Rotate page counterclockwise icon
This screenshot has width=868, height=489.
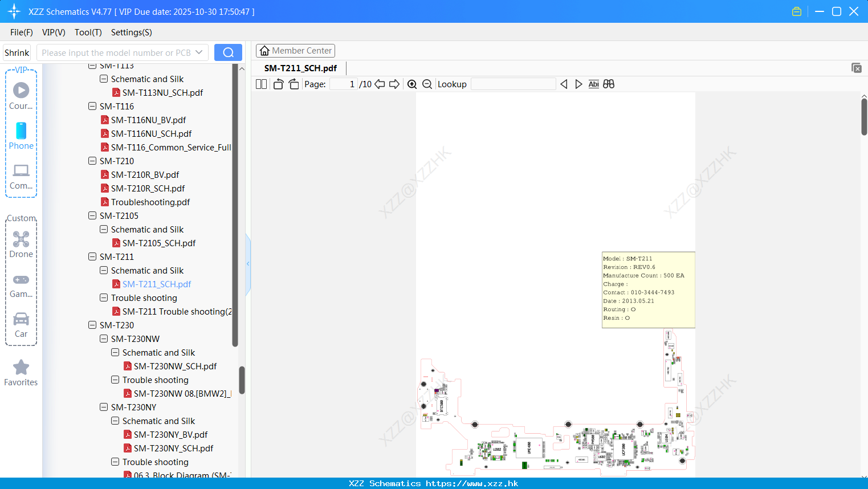point(278,84)
